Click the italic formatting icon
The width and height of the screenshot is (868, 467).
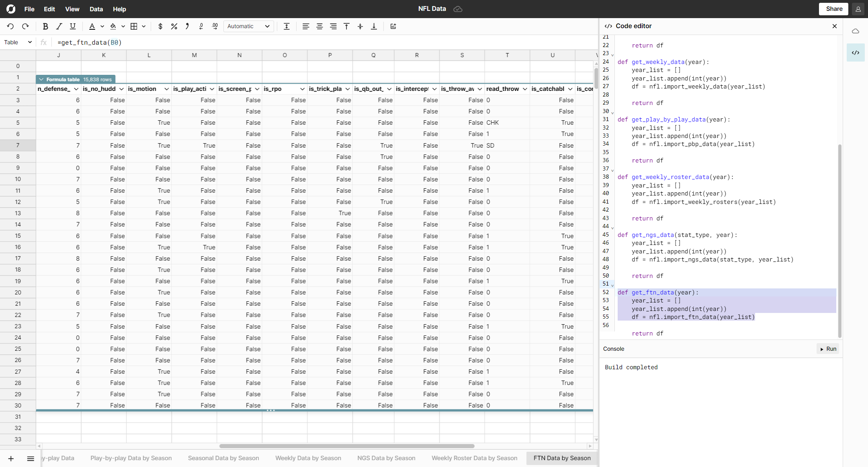tap(60, 27)
